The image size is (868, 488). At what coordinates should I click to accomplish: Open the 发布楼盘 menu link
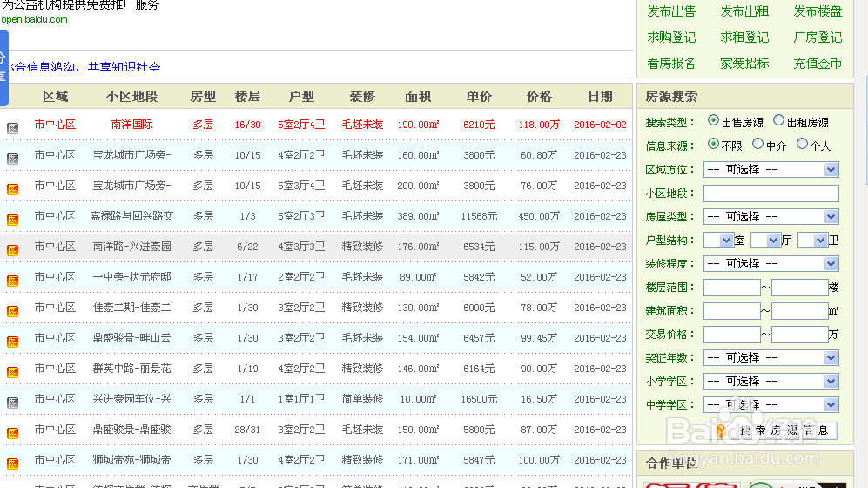[x=818, y=11]
